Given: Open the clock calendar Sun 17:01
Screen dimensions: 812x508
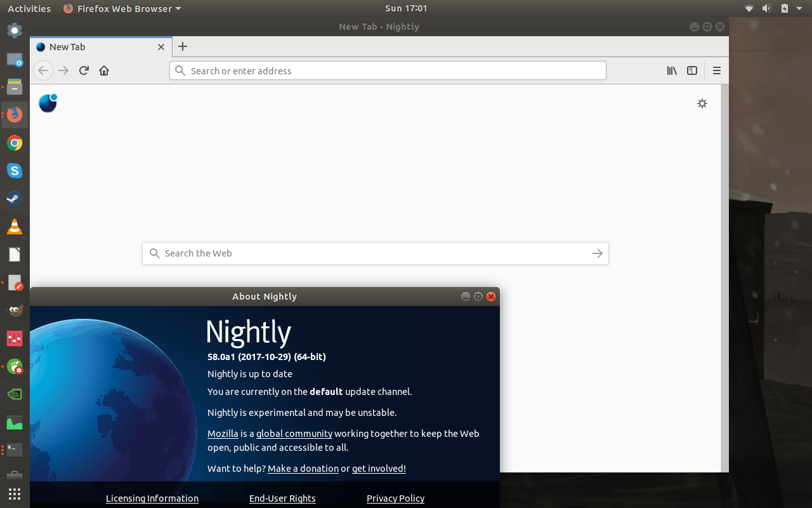Looking at the screenshot, I should (406, 8).
